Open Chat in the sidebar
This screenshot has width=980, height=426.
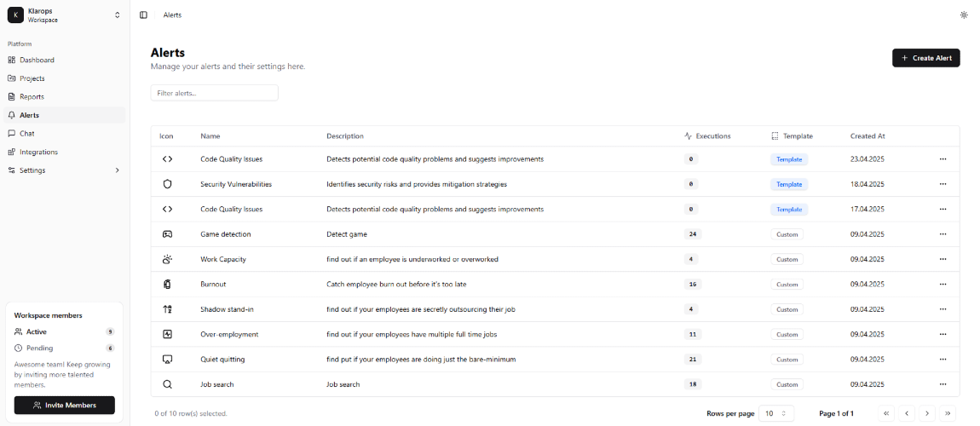[65, 134]
